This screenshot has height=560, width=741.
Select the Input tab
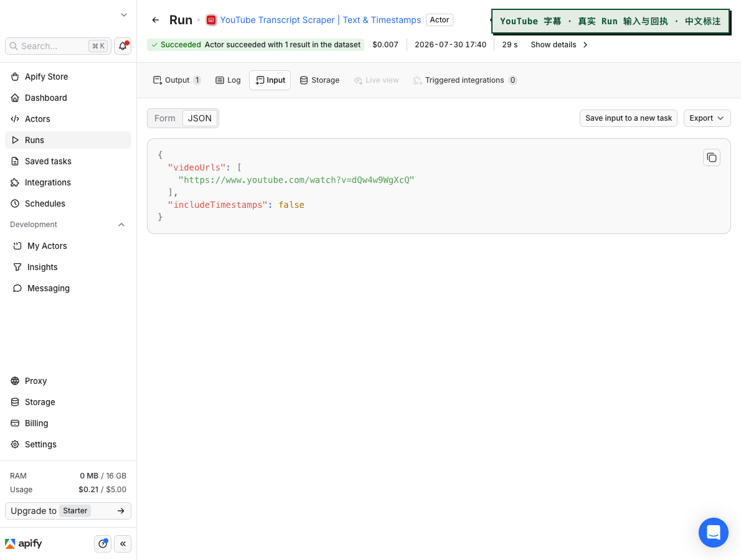click(270, 80)
